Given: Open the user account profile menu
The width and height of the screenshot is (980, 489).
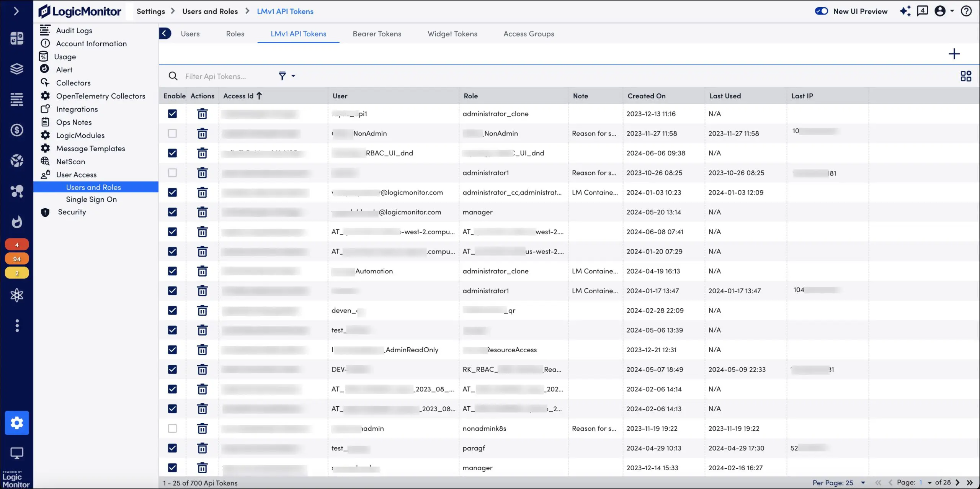Looking at the screenshot, I should [x=944, y=11].
